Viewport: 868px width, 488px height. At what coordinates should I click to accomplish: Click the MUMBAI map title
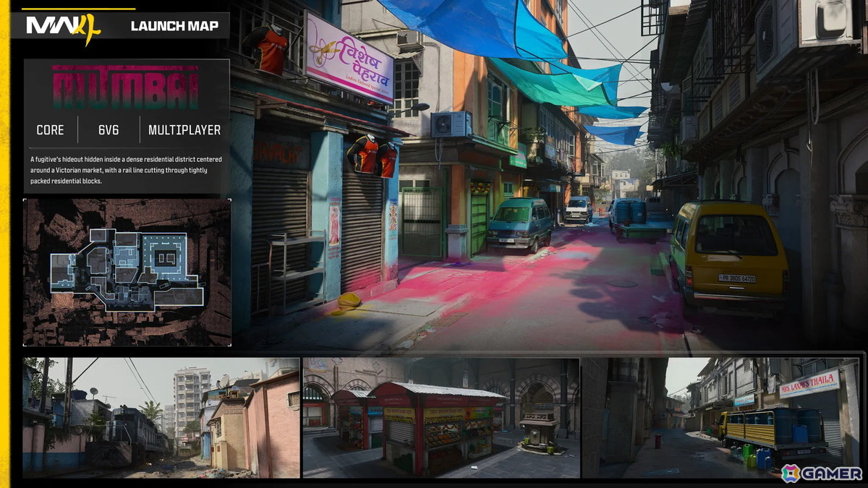click(x=127, y=87)
